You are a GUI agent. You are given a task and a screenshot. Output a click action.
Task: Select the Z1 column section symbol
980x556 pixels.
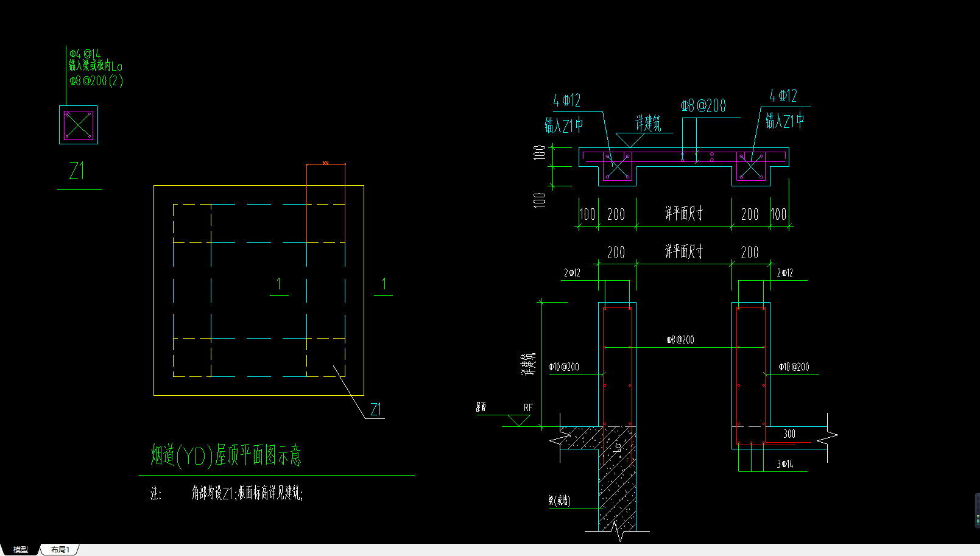click(79, 125)
